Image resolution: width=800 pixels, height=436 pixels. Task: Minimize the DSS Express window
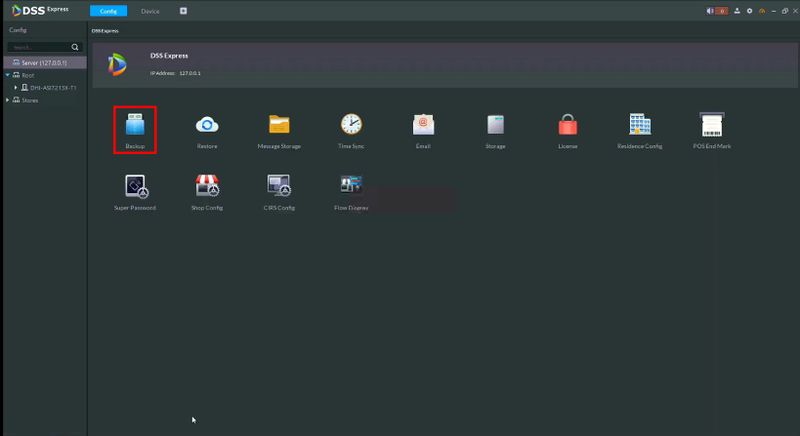(x=774, y=11)
